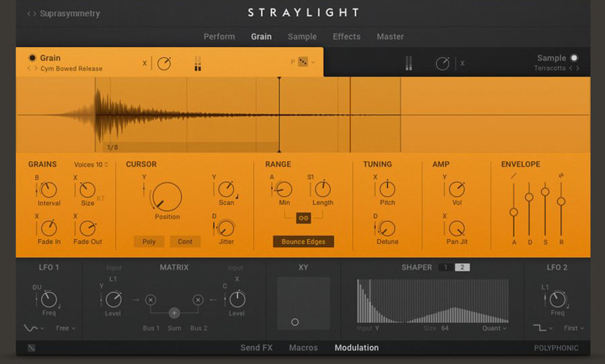
Task: Click the envelope Sustain slider handle
Action: (x=545, y=191)
